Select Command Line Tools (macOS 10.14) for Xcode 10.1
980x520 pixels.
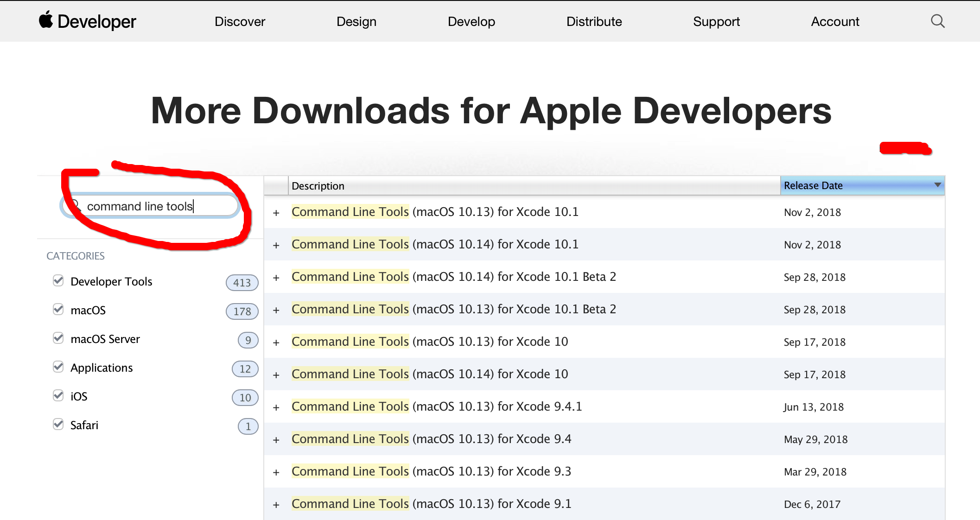tap(435, 244)
